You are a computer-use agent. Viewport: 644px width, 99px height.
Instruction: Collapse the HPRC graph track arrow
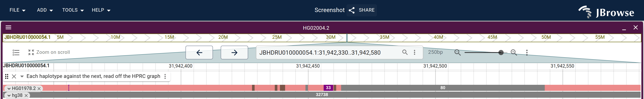pyautogui.click(x=22, y=76)
